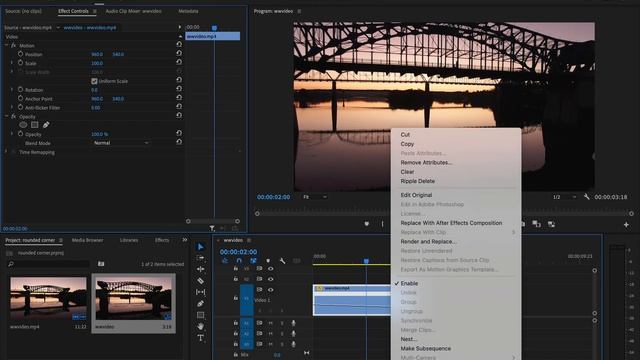Toggle Uniform Scale checkbox
This screenshot has width=640, height=360.
(x=94, y=81)
